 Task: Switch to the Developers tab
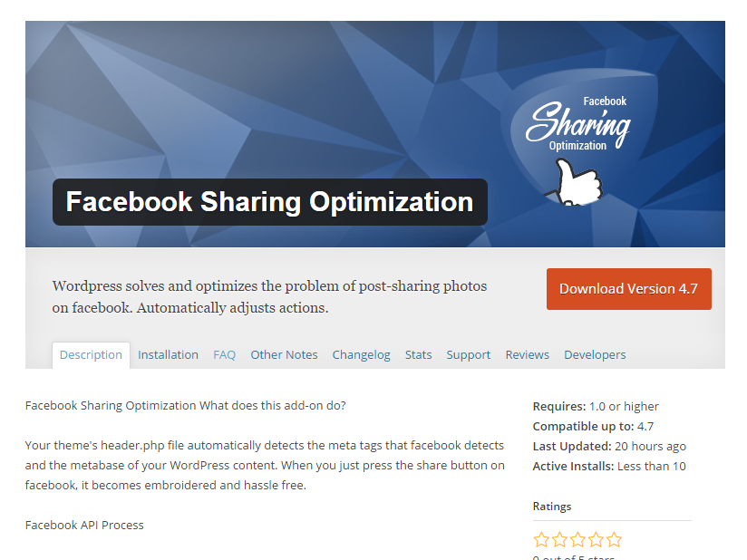(595, 355)
